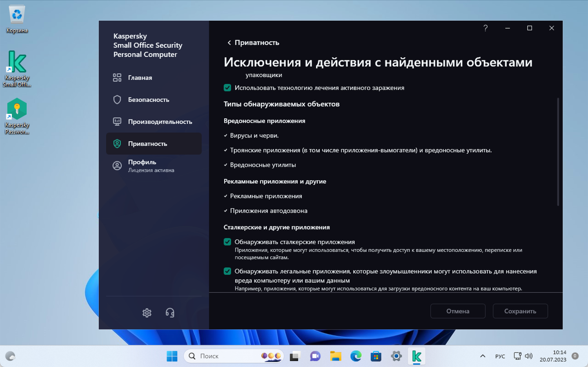Image resolution: width=588 pixels, height=367 pixels.
Task: Click the taskbar Поиск search field
Action: click(233, 356)
